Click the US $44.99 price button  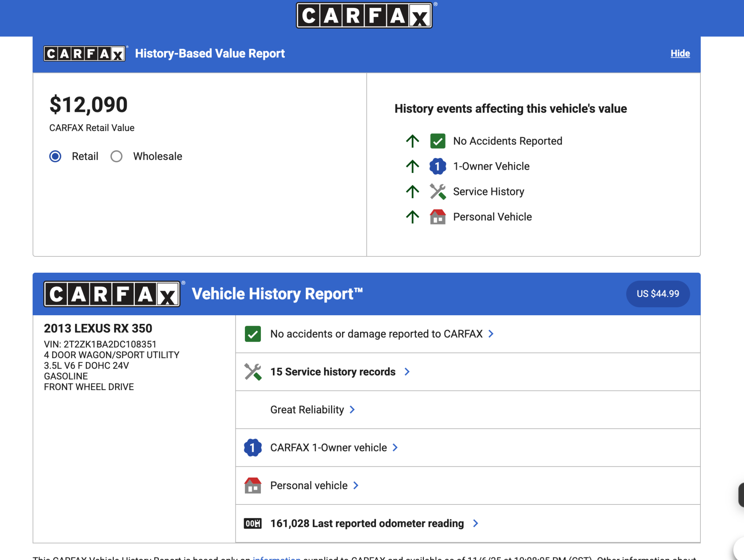pyautogui.click(x=658, y=294)
